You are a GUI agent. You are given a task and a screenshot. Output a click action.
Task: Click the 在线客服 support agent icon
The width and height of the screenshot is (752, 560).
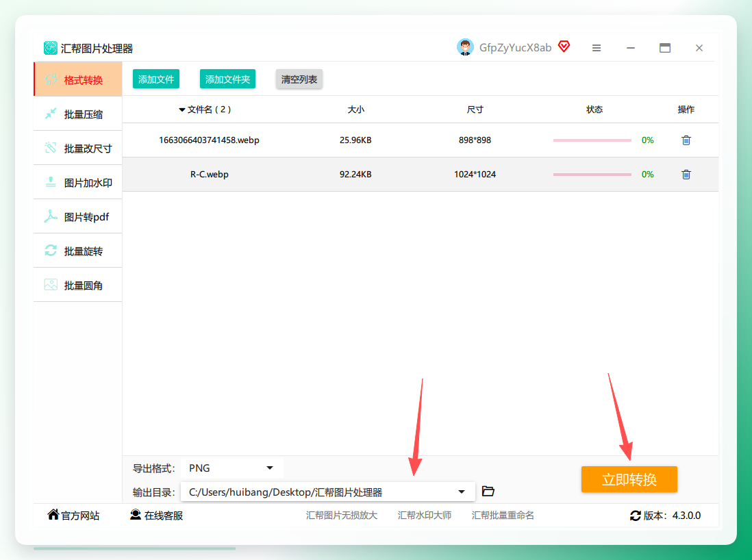(136, 514)
